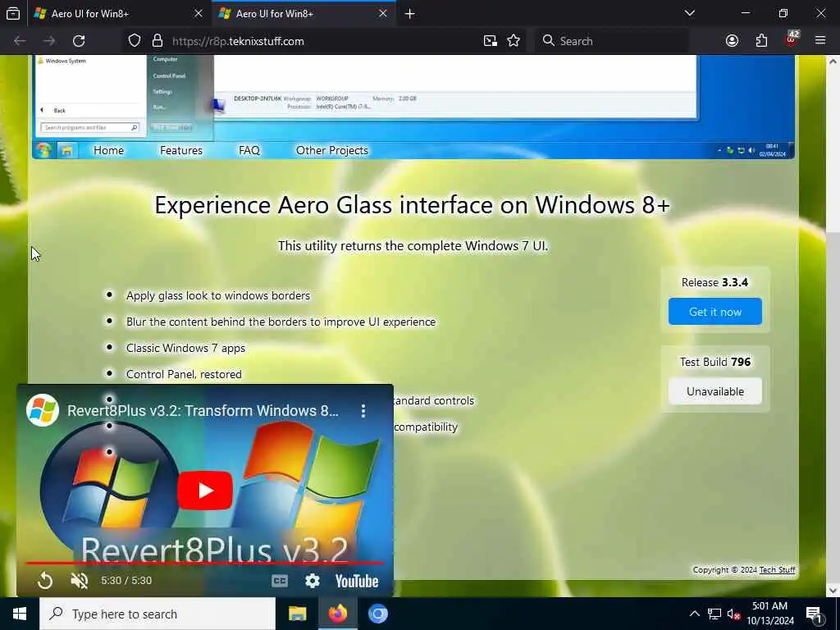
Task: Play the Revert8Plus YouTube video
Action: (x=204, y=491)
